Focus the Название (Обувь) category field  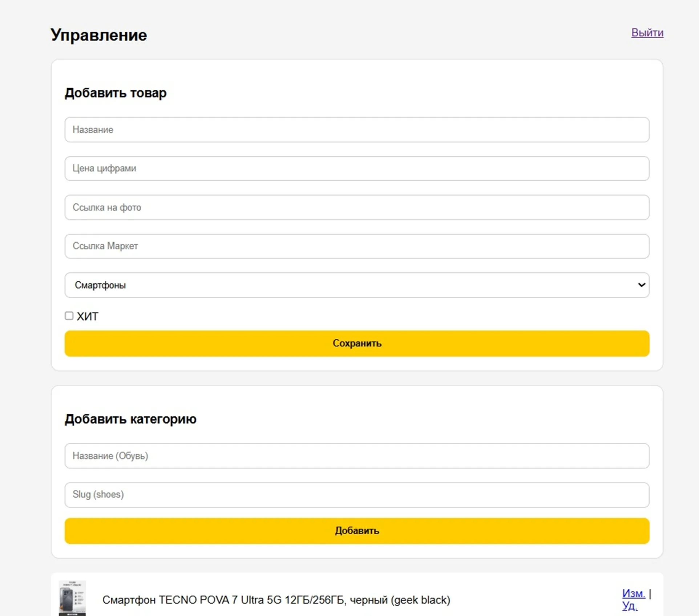click(x=357, y=456)
